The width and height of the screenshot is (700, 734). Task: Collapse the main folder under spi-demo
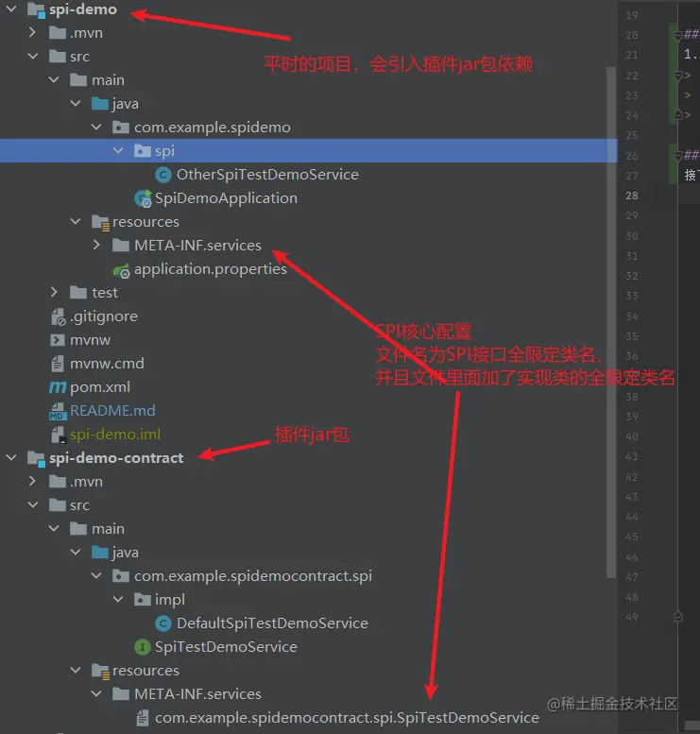tap(54, 79)
